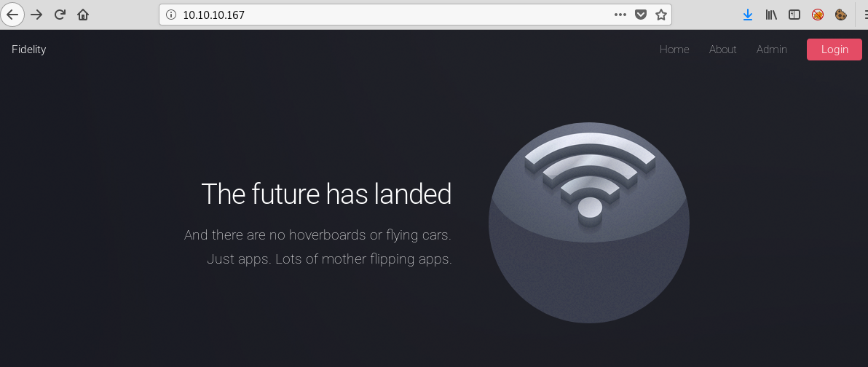Viewport: 868px width, 367px height.
Task: Reload the page with the refresh icon
Action: click(60, 15)
